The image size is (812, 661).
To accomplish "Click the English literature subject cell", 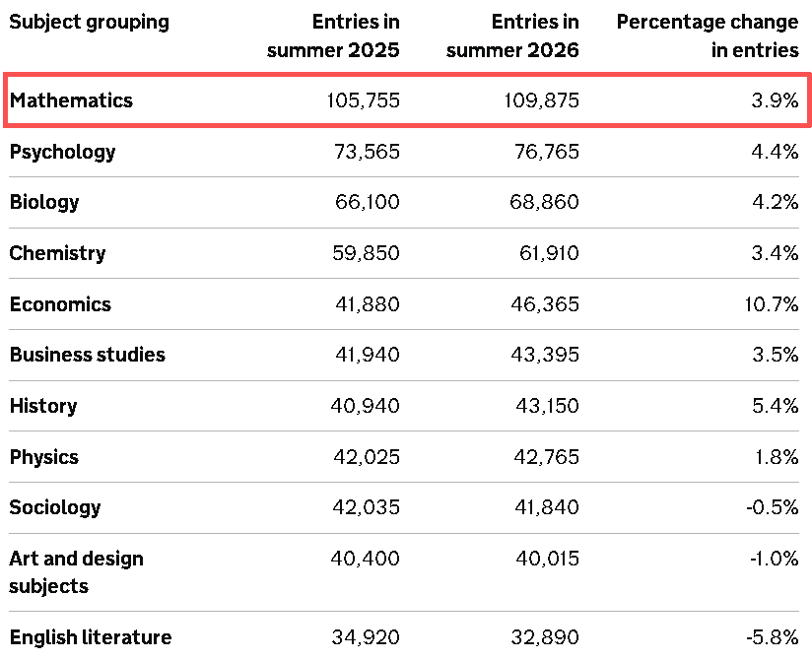I will tap(91, 637).
